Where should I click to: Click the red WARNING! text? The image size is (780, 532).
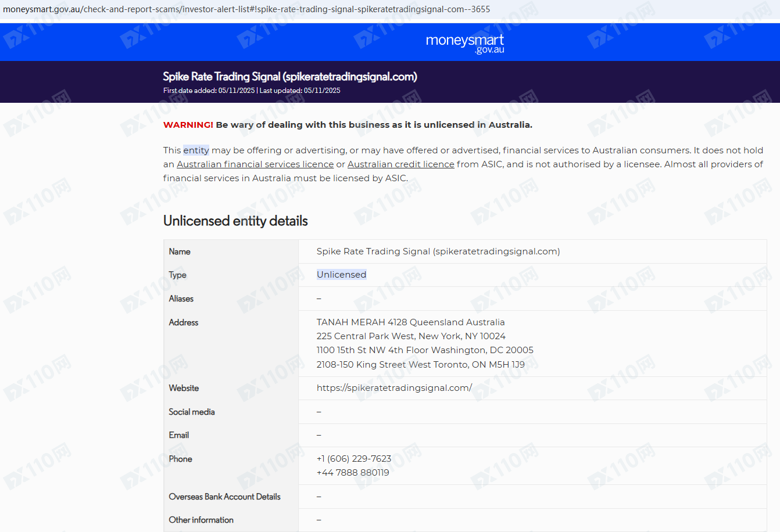[188, 125]
